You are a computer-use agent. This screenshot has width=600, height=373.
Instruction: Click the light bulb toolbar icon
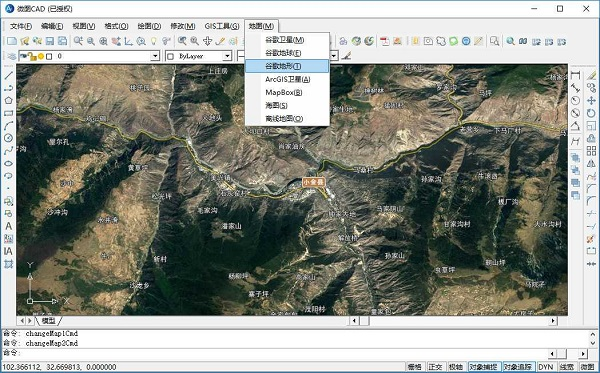(x=153, y=41)
